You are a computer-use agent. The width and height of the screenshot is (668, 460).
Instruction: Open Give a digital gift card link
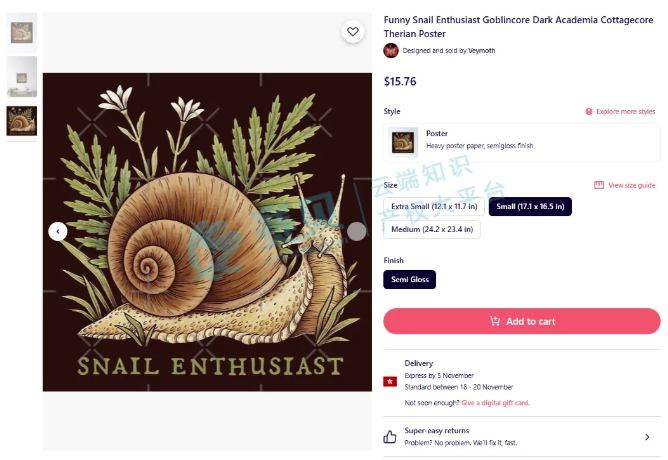(x=495, y=403)
